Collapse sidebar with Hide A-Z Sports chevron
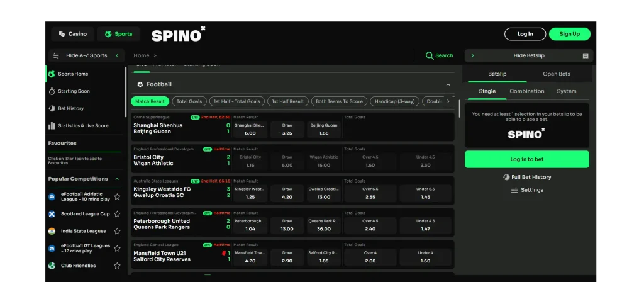Image resolution: width=644 pixels, height=282 pixels. tap(117, 55)
